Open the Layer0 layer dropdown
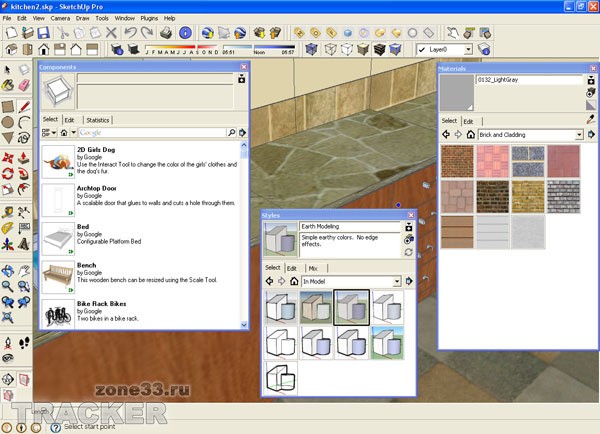 468,49
